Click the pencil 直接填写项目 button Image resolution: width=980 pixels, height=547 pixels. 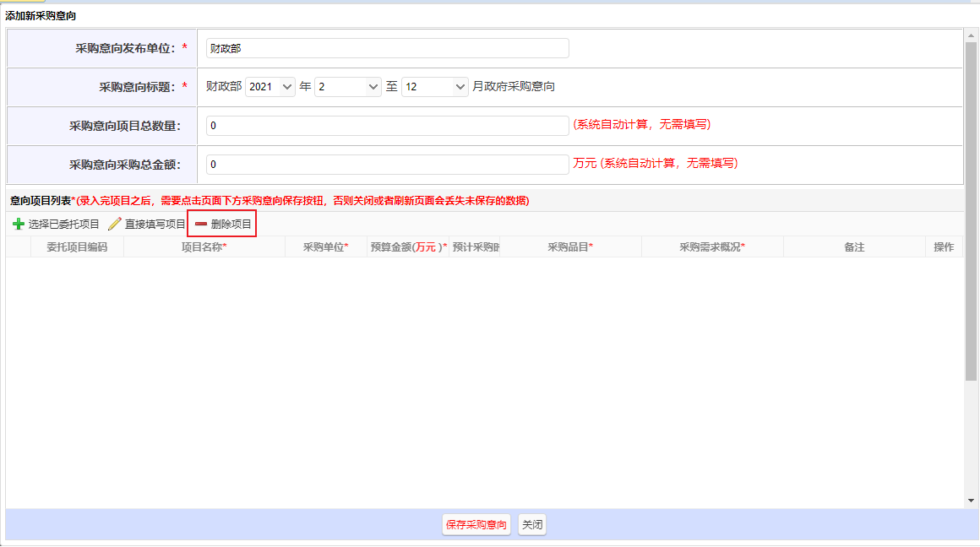147,225
